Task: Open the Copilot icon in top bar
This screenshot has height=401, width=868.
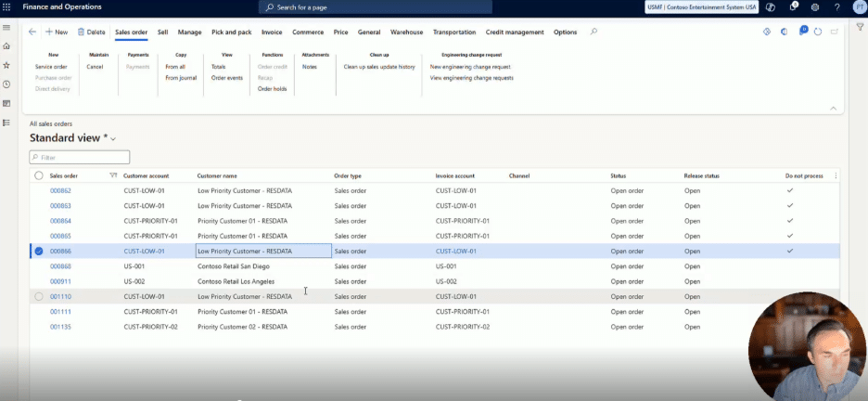Action: pyautogui.click(x=770, y=7)
